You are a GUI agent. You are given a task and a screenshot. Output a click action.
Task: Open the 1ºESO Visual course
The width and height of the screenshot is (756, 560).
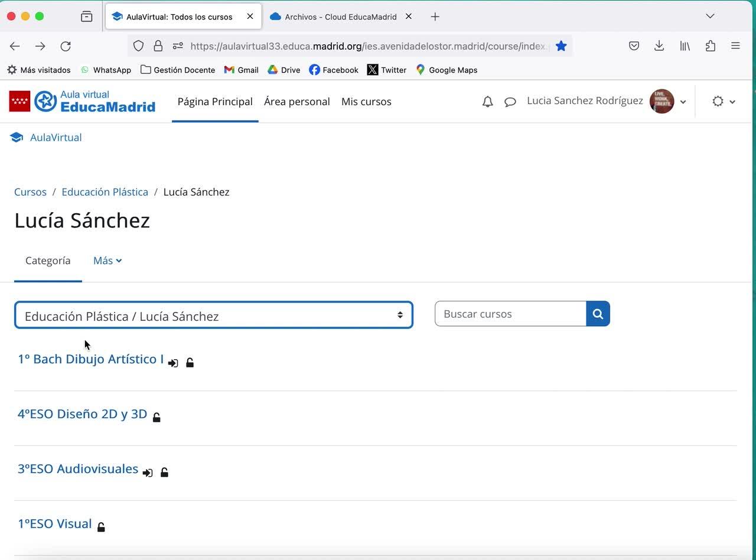[x=55, y=524]
